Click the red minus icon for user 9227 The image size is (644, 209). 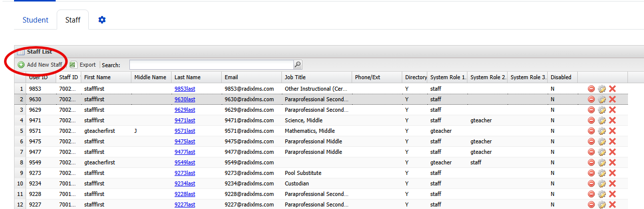591,204
